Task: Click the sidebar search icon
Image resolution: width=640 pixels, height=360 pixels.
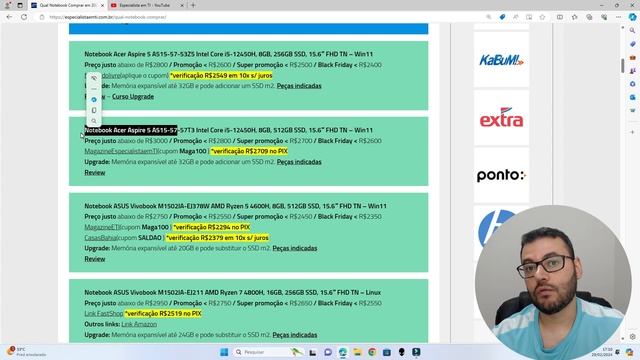Action: click(x=633, y=31)
